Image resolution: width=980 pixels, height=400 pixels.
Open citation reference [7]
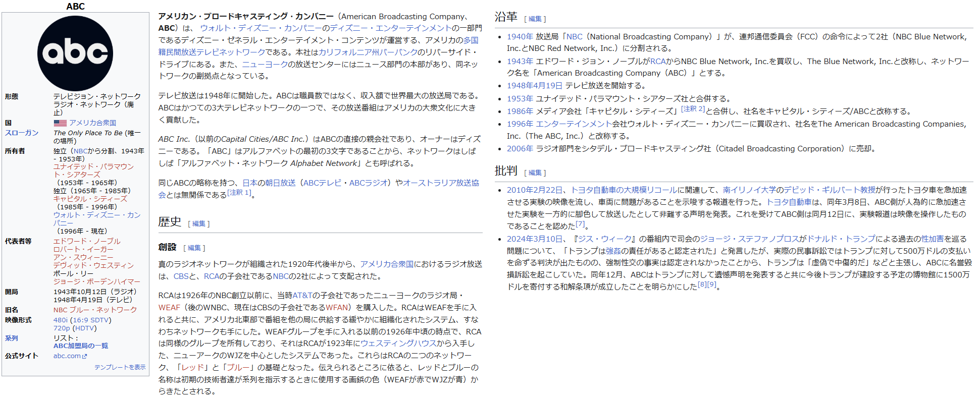[x=581, y=223]
